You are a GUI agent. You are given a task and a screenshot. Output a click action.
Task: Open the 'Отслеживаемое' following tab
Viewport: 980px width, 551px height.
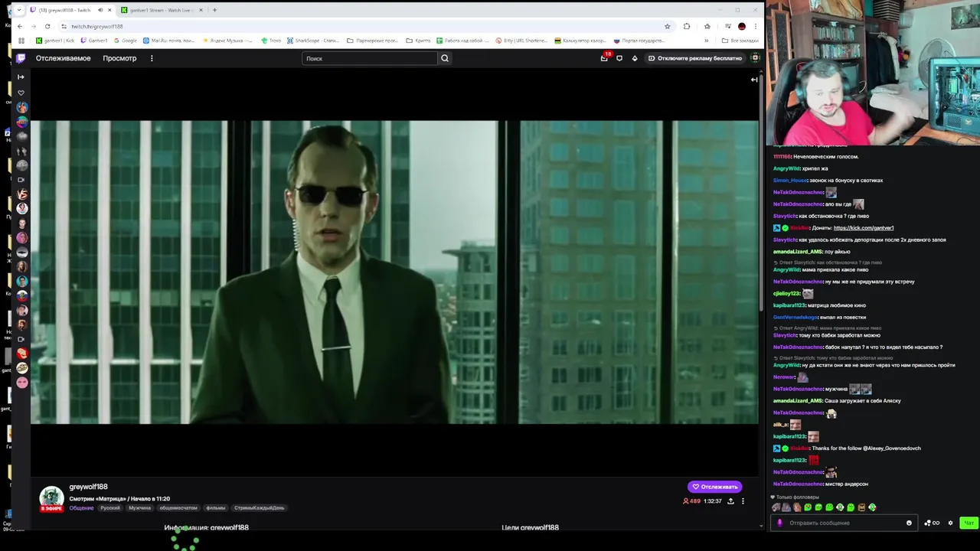coord(63,58)
